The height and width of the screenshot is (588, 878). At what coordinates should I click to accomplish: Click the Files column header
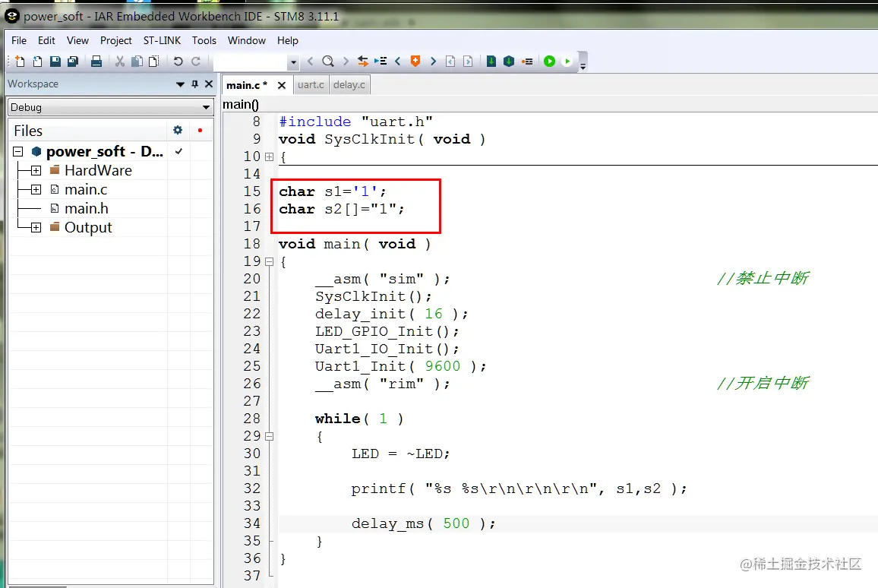[28, 131]
